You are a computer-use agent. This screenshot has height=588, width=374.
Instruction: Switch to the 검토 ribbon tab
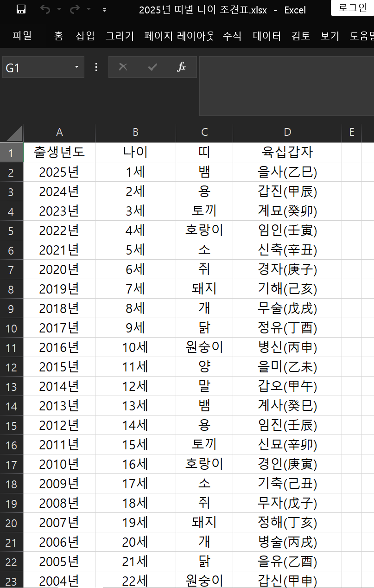pyautogui.click(x=301, y=36)
